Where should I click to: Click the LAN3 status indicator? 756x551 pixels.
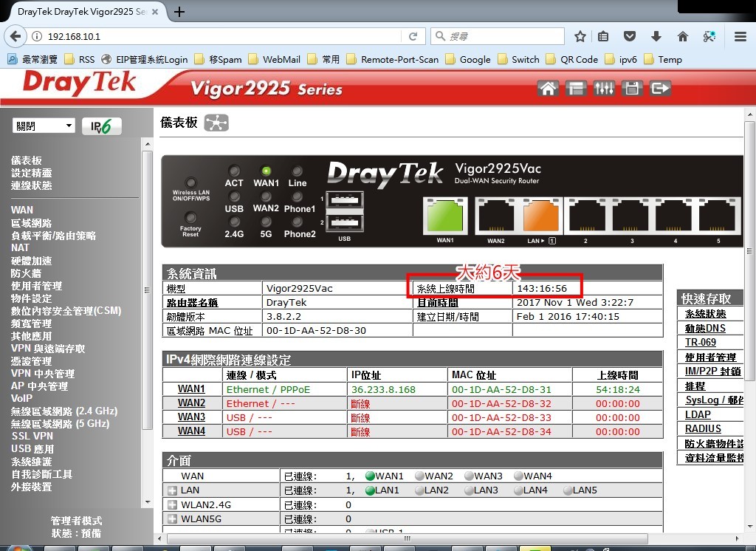pos(469,490)
